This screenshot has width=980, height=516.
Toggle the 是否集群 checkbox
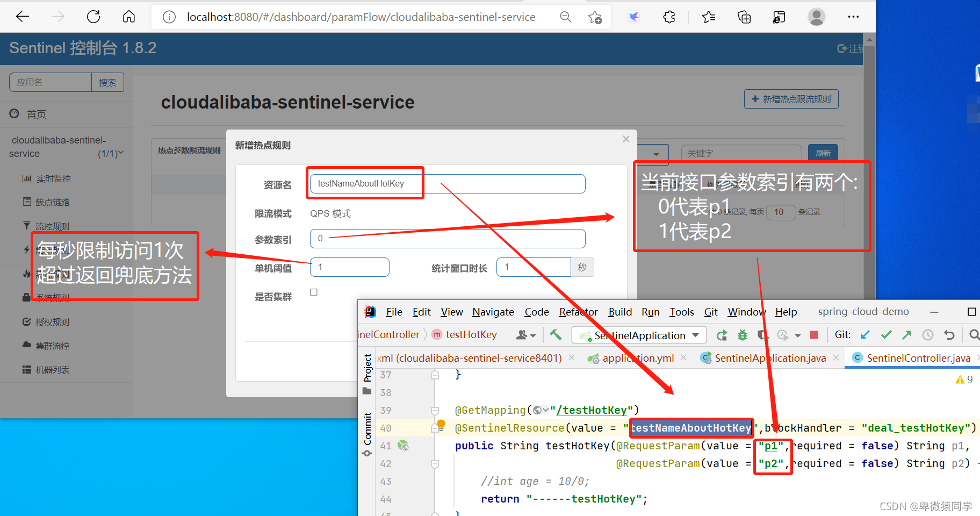click(x=314, y=292)
